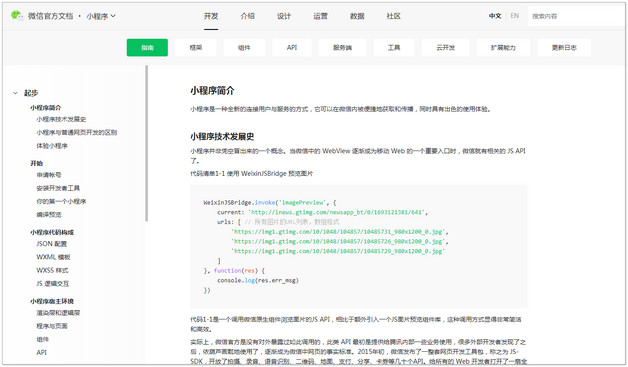
Task: Open JS 逻辑交互 sidebar link
Action: click(x=53, y=284)
